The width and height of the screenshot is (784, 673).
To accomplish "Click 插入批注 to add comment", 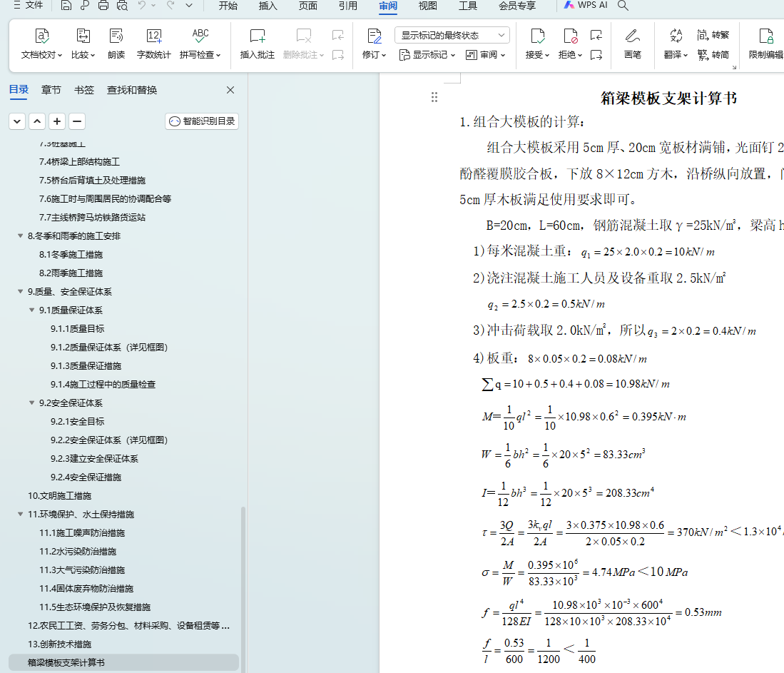I will pos(257,44).
